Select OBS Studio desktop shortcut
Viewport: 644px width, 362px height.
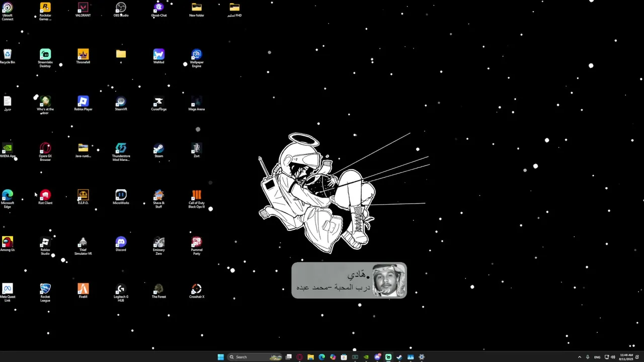pyautogui.click(x=121, y=10)
